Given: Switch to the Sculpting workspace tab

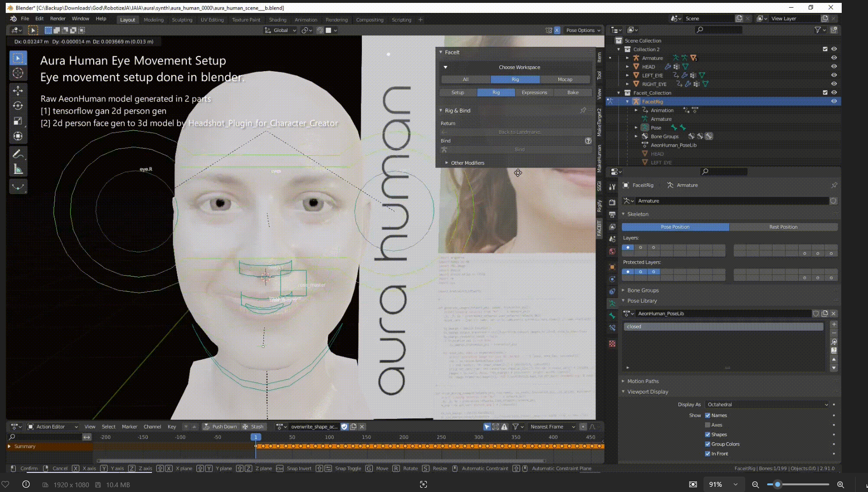Looking at the screenshot, I should pyautogui.click(x=182, y=20).
